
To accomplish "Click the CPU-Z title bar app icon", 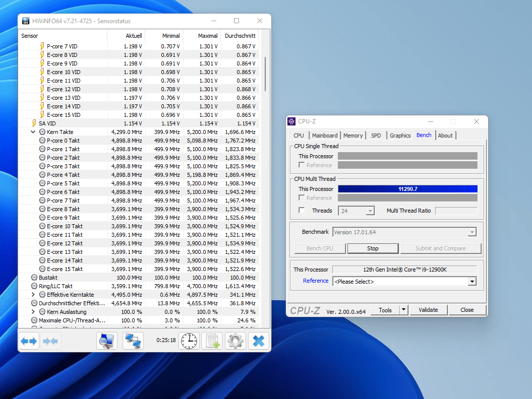I will pos(291,121).
